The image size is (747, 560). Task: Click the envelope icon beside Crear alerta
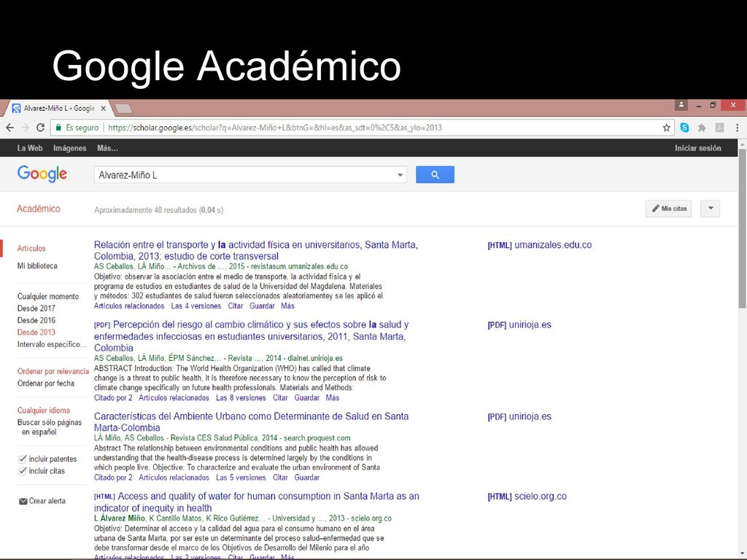coord(23,501)
